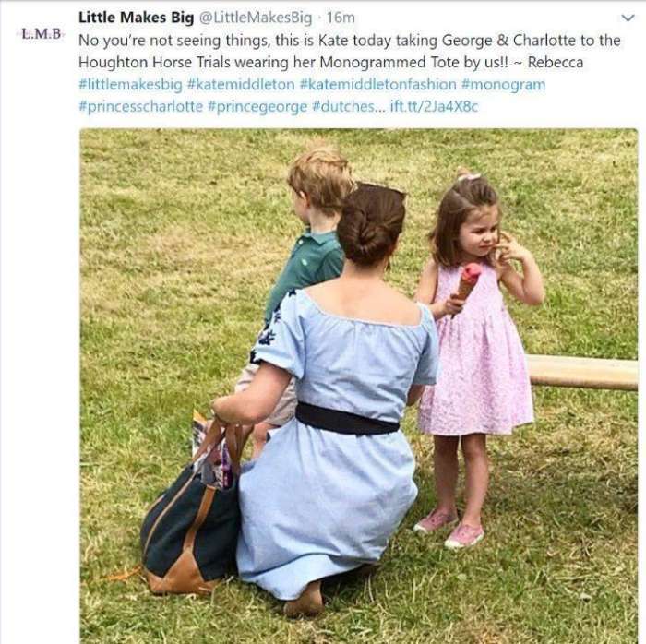
Task: Click the pink ice cream cone in photo
Action: (469, 282)
